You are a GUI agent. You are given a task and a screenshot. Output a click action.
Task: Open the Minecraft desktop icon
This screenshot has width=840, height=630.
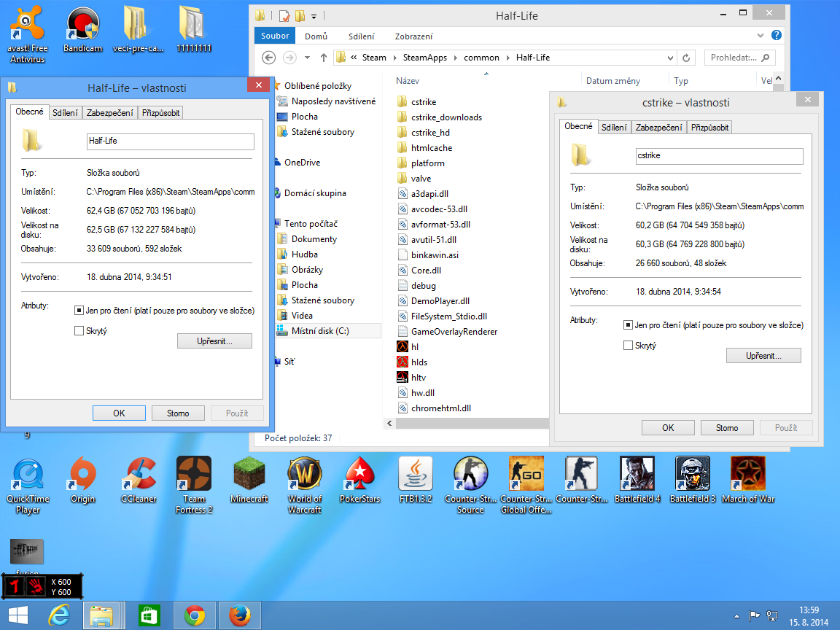point(249,475)
